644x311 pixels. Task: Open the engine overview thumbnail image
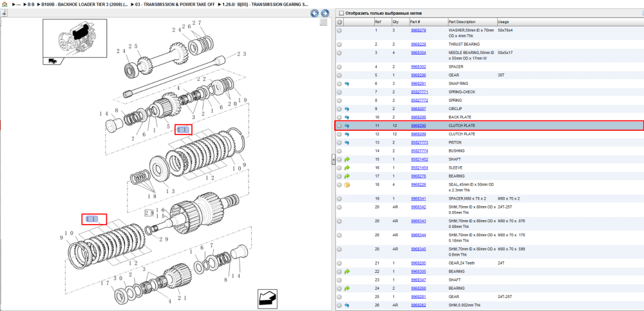75,38
